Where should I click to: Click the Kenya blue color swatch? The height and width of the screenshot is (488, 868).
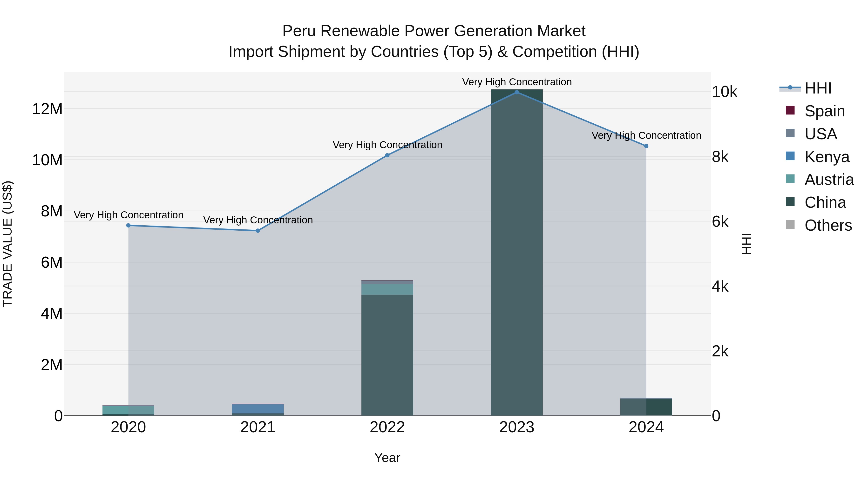pos(790,156)
